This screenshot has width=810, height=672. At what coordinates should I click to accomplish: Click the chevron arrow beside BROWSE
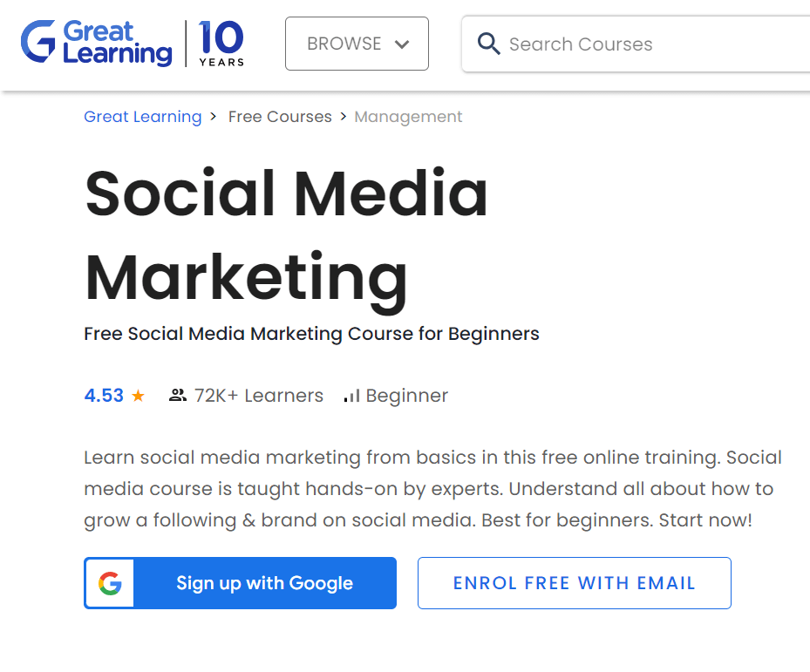[402, 44]
